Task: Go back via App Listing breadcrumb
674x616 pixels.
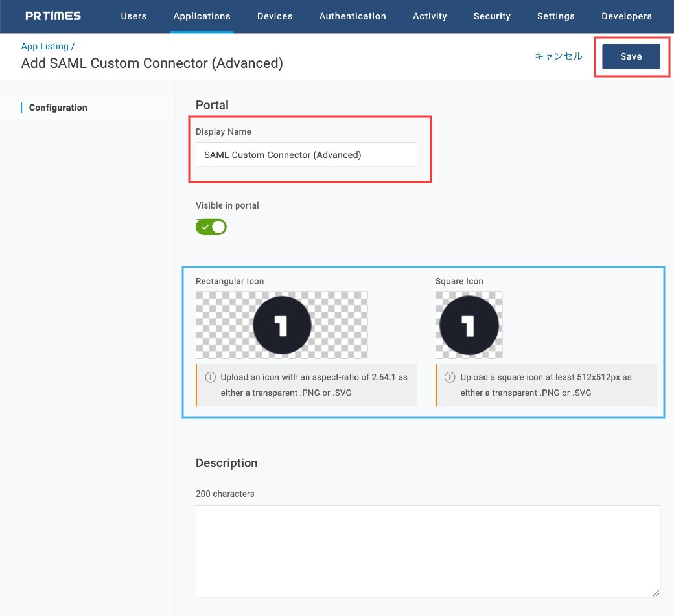Action: pyautogui.click(x=45, y=47)
